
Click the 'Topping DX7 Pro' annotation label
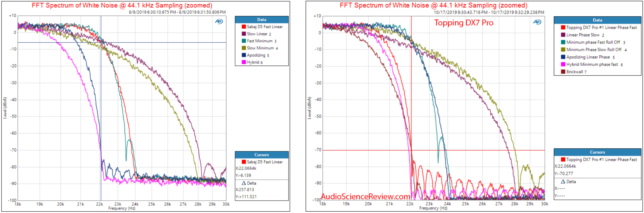[463, 23]
